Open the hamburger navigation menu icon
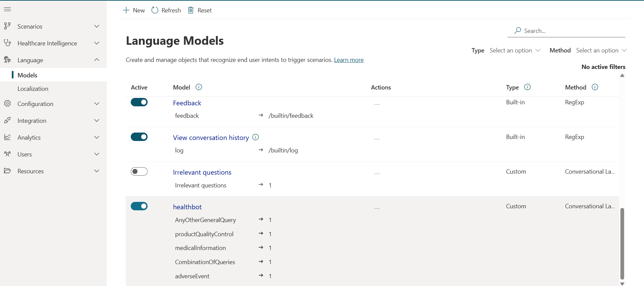Viewport: 644px width, 286px height. pyautogui.click(x=7, y=9)
